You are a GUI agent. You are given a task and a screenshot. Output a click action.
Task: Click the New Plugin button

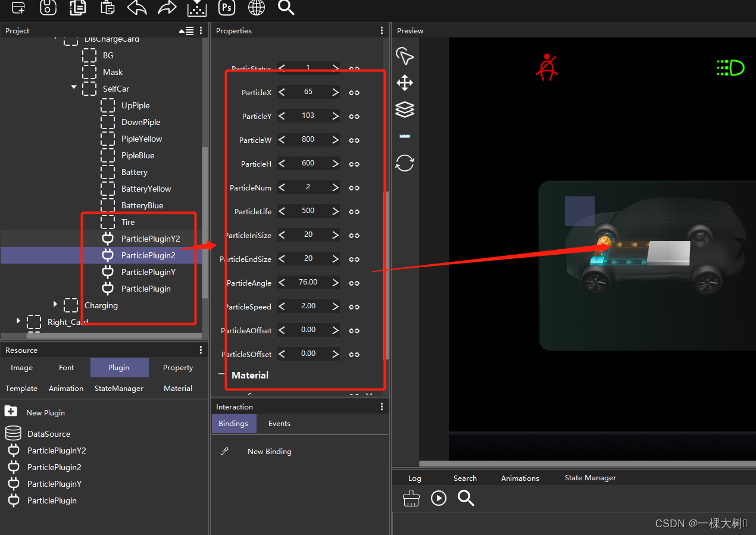coord(35,412)
